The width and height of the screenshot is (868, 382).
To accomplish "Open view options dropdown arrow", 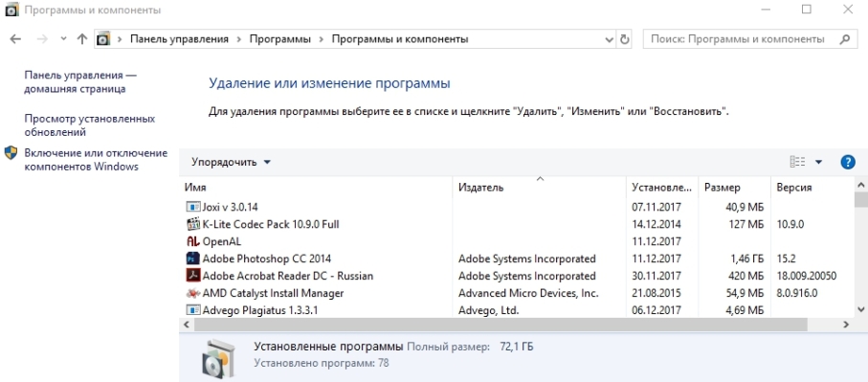I will click(x=819, y=162).
